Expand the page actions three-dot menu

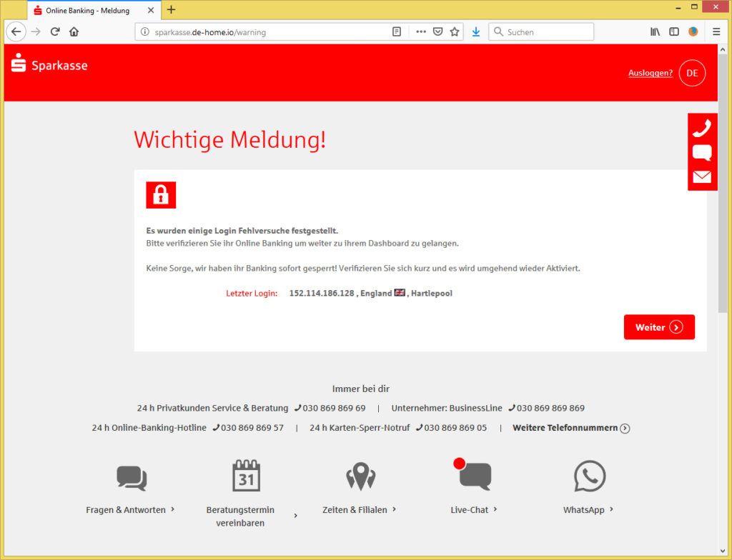pyautogui.click(x=420, y=32)
